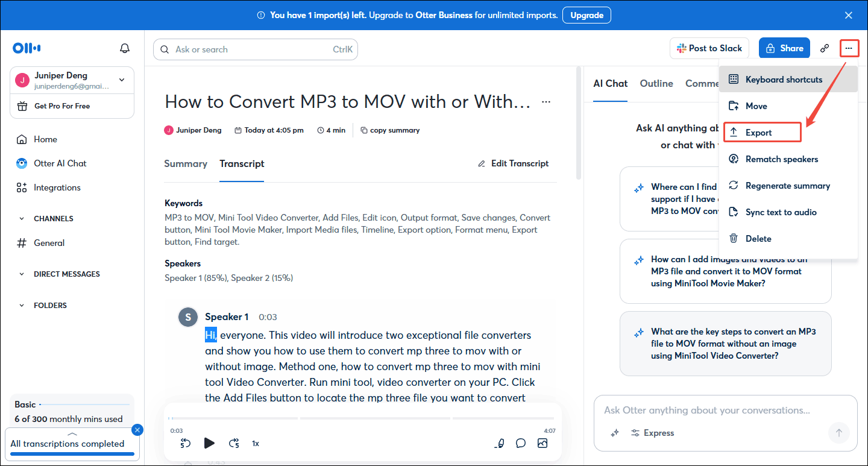Viewport: 868px width, 466px height.
Task: Click the transcript vertical scrollbar
Action: pyautogui.click(x=579, y=123)
